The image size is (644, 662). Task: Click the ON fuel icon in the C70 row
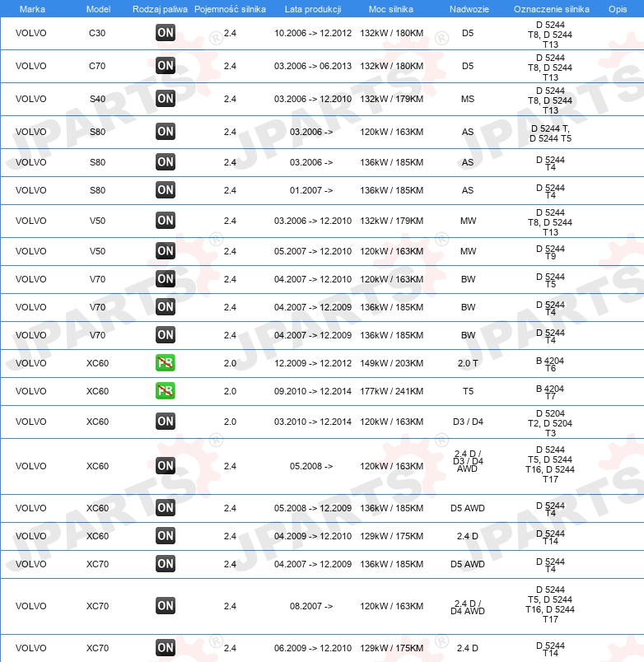pyautogui.click(x=165, y=66)
